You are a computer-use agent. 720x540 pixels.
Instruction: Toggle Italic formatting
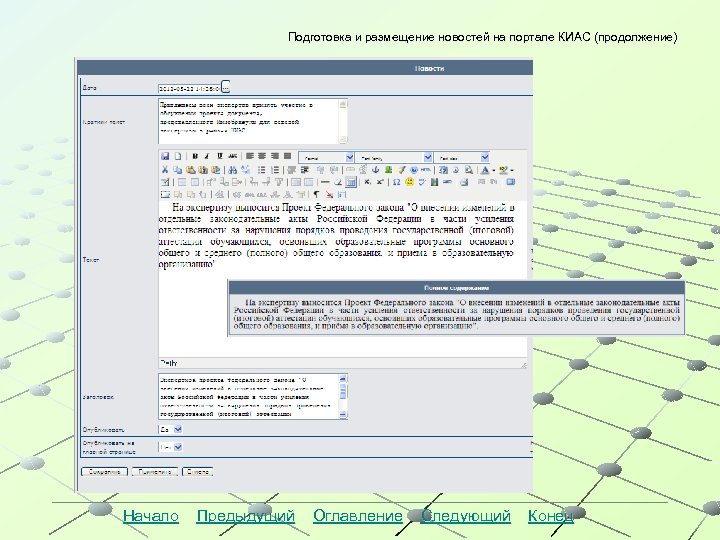tap(207, 156)
